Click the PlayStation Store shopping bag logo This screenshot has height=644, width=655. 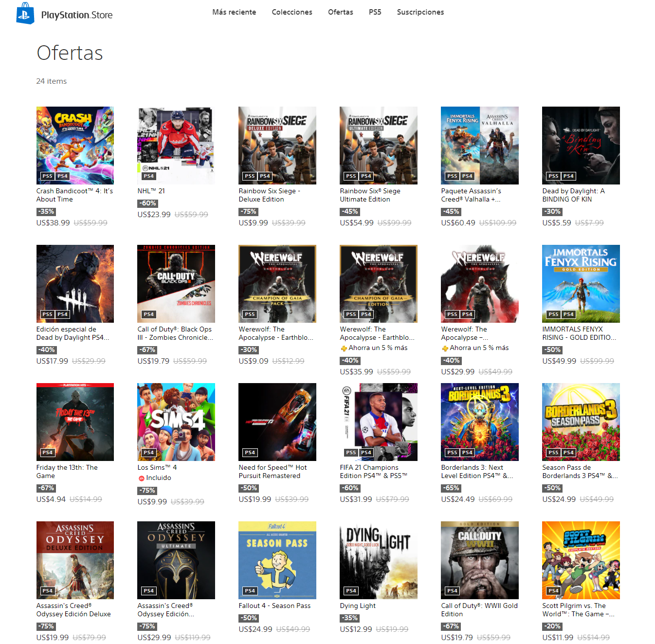25,13
